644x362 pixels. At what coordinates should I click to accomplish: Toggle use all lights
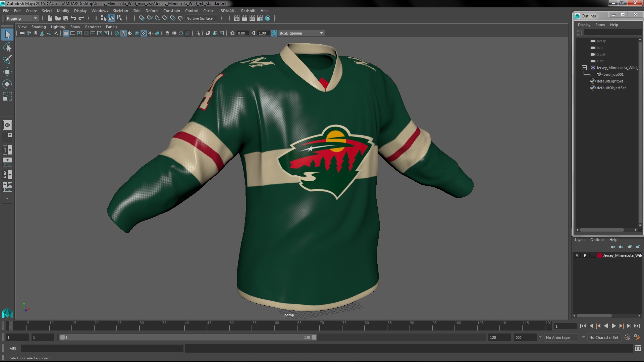coord(150,33)
